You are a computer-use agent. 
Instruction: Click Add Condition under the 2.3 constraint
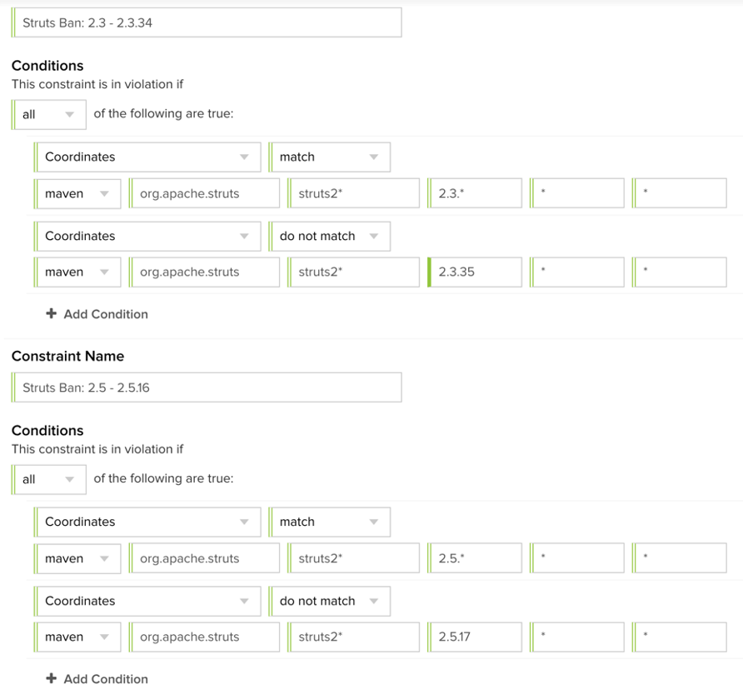(105, 314)
